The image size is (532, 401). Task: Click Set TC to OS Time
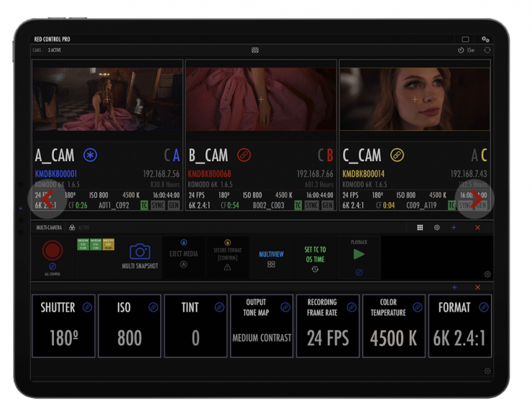click(x=315, y=257)
